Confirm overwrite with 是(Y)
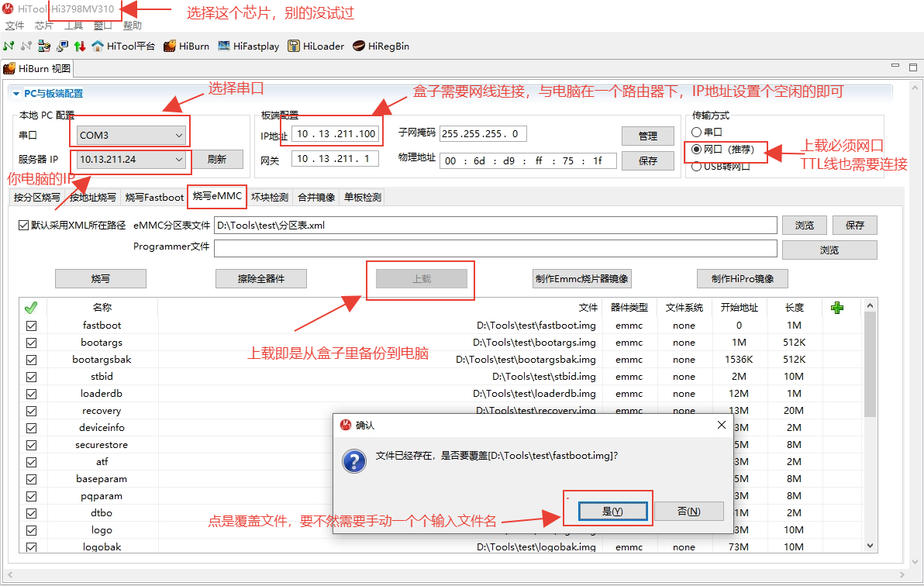 613,511
